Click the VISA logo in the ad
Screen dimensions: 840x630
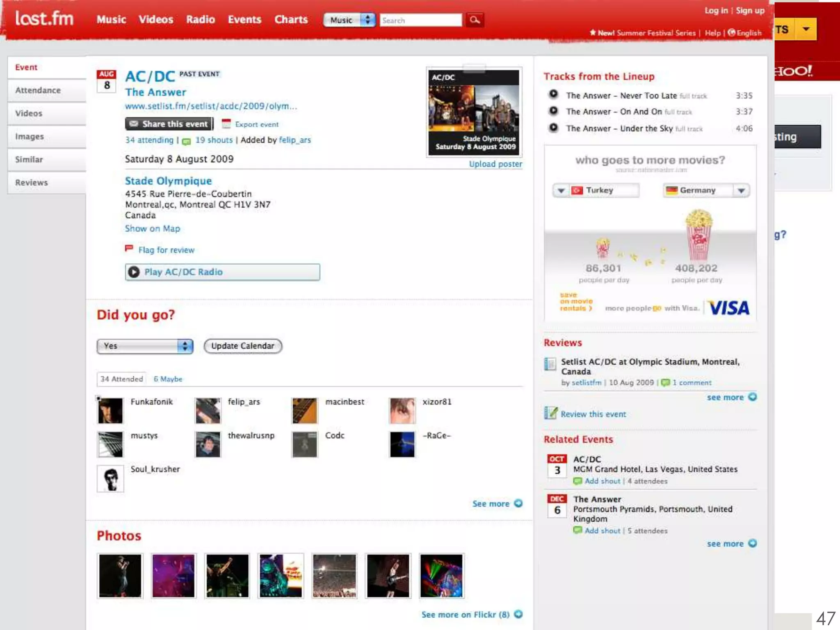[729, 308]
